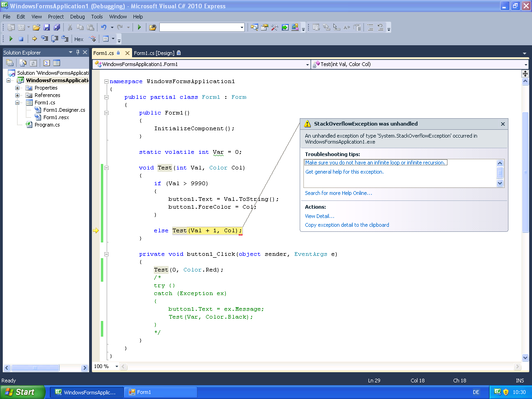
Task: Save the current file with the floppy icon
Action: click(x=47, y=28)
